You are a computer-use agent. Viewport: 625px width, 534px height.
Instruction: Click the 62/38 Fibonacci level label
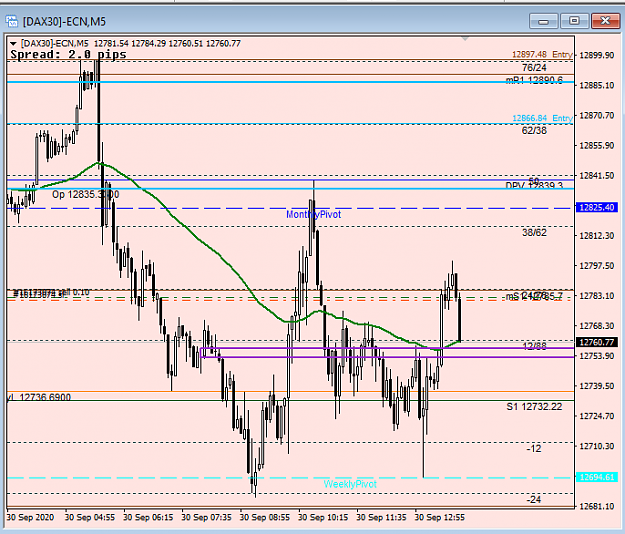[x=534, y=130]
